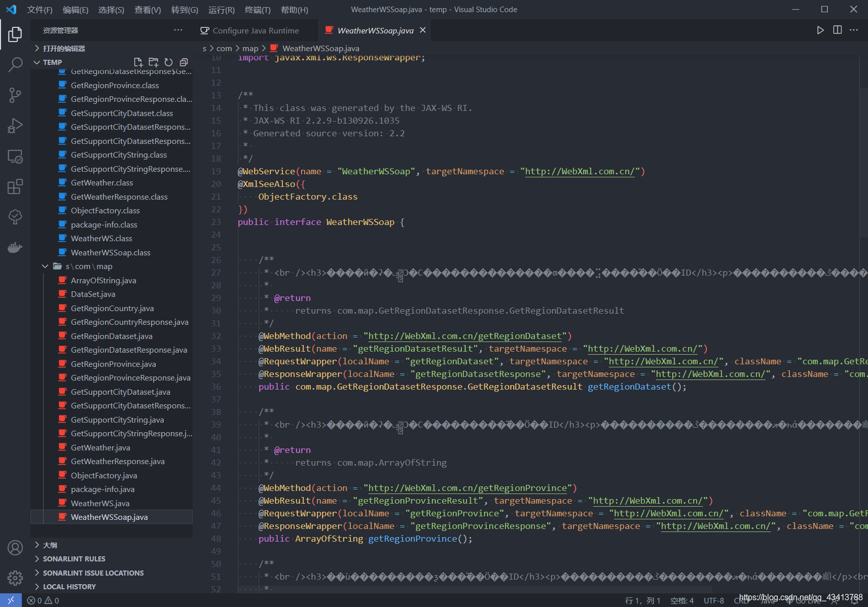This screenshot has height=607, width=868.
Task: Place cursor on 'public interface WeatherWSSoap' line
Action: click(320, 222)
